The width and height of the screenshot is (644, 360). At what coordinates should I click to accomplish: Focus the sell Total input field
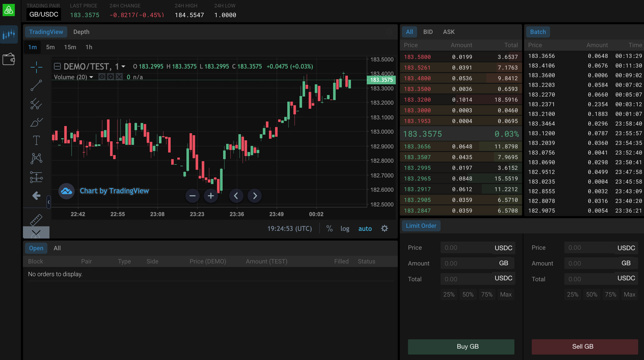click(601, 279)
